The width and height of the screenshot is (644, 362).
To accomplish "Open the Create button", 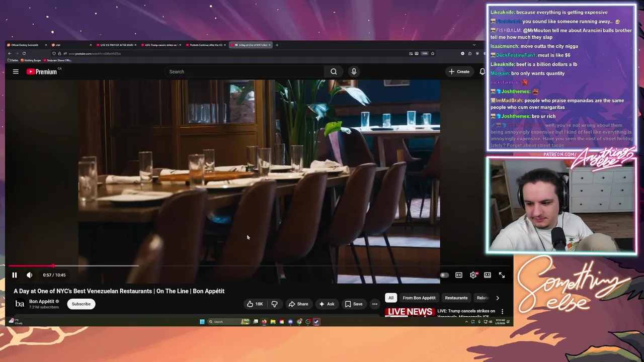I will click(x=459, y=71).
